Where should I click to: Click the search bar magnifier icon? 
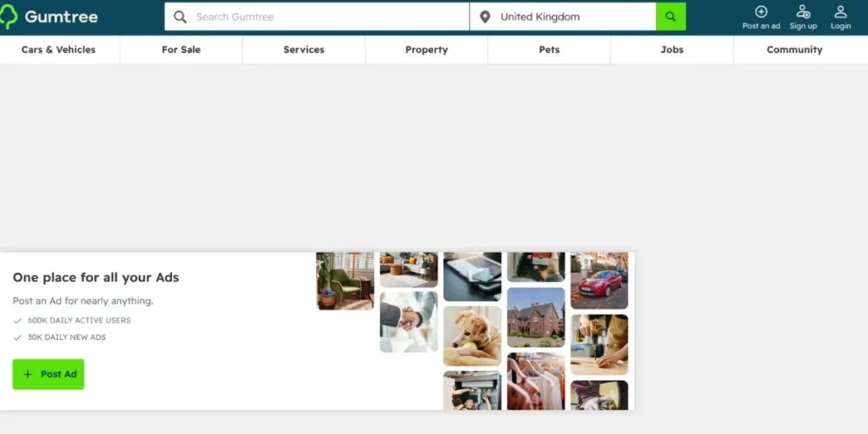[x=180, y=17]
